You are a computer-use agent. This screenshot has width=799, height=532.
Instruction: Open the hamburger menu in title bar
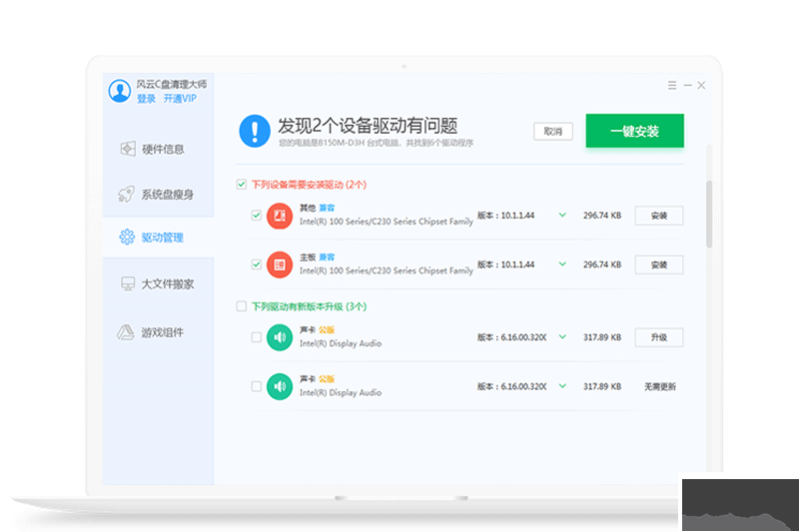[672, 86]
